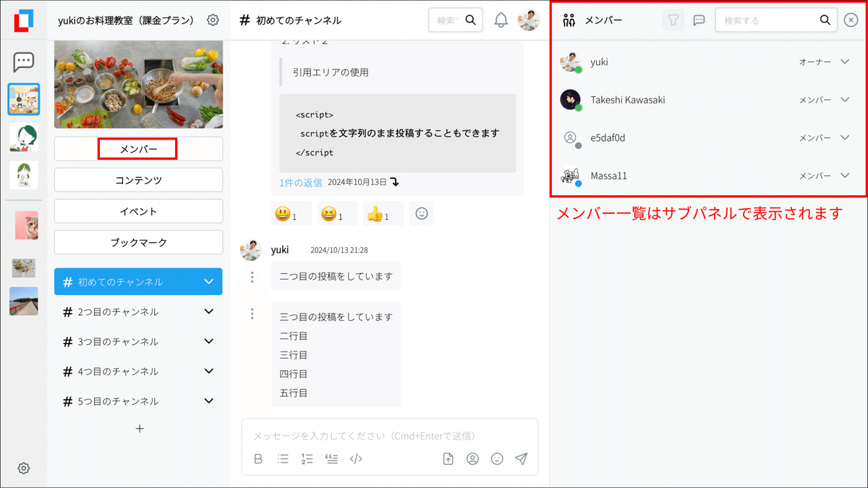Click the channel search magnifier icon
The image size is (868, 488).
click(471, 20)
